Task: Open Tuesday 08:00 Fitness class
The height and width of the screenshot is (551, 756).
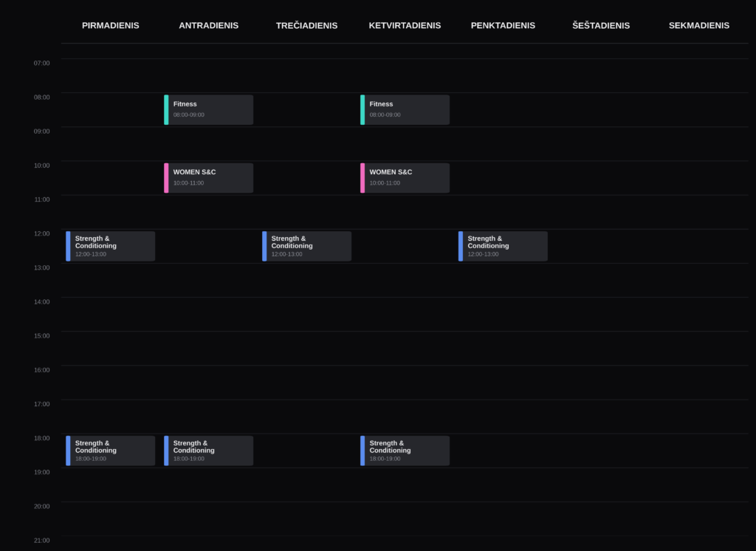Action: (208, 110)
